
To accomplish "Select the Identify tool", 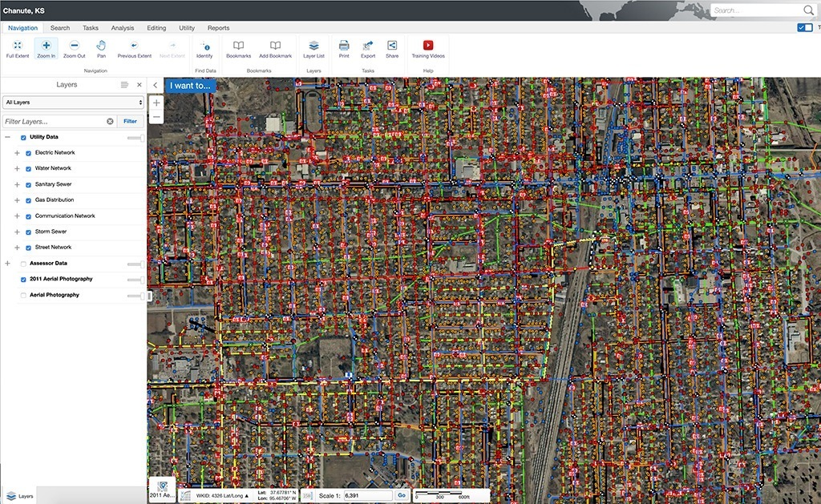I will pyautogui.click(x=204, y=49).
